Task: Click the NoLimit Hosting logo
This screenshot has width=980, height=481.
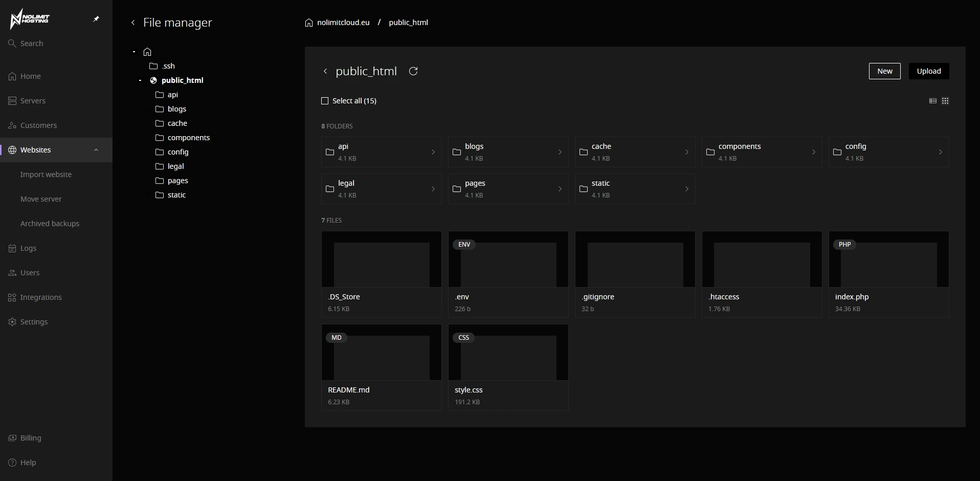Action: tap(30, 19)
